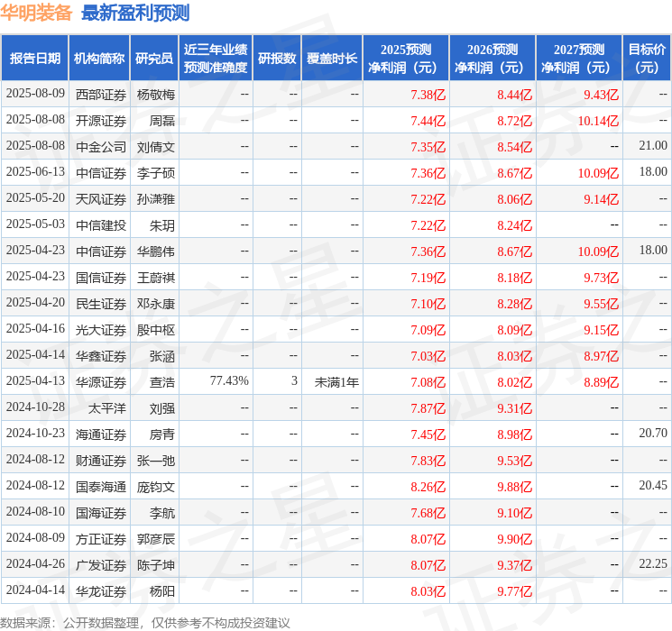Click 近三年业绩预测准确度 header
The height and width of the screenshot is (631, 672).
pos(216,59)
